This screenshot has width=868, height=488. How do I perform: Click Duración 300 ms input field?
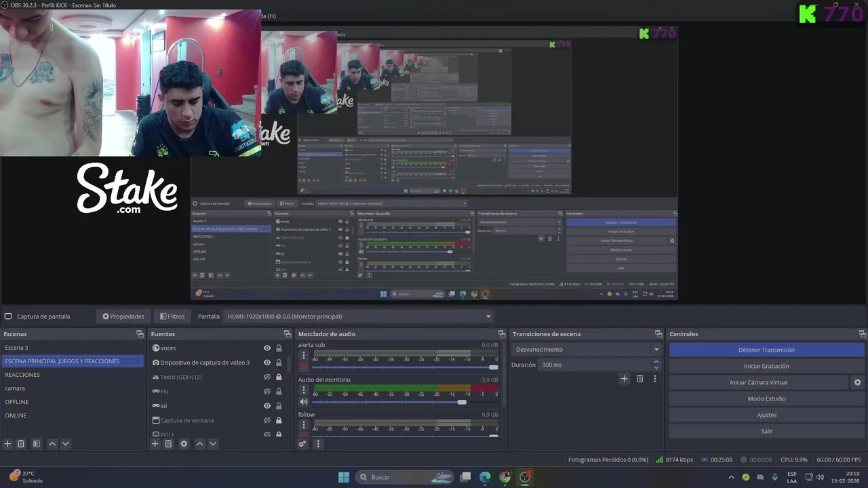[x=595, y=365]
